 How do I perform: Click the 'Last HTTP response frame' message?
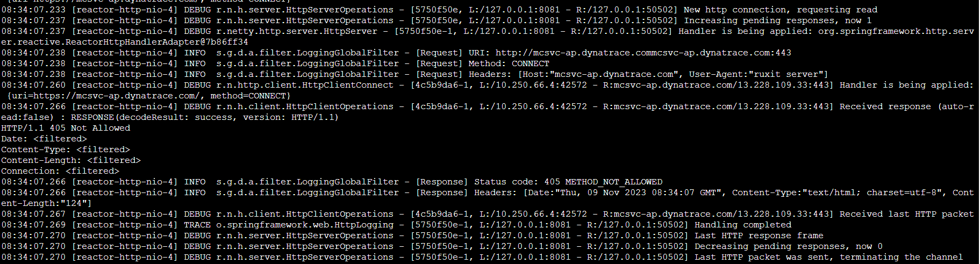click(x=759, y=236)
